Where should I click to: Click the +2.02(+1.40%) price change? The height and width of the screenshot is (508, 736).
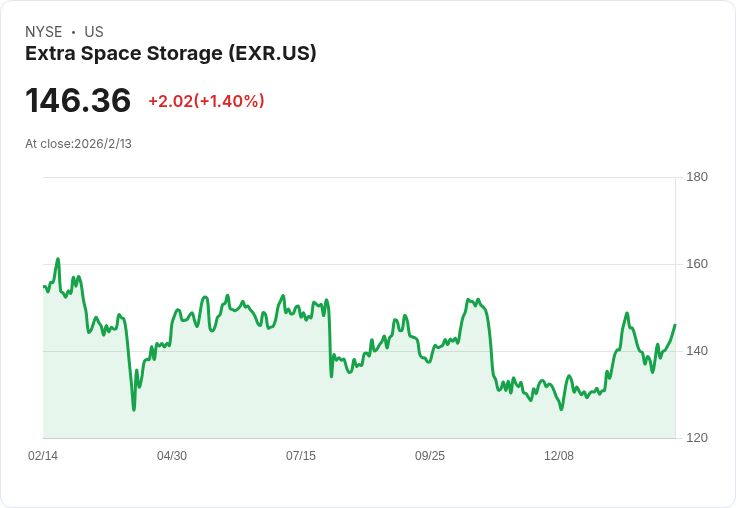[x=206, y=101]
